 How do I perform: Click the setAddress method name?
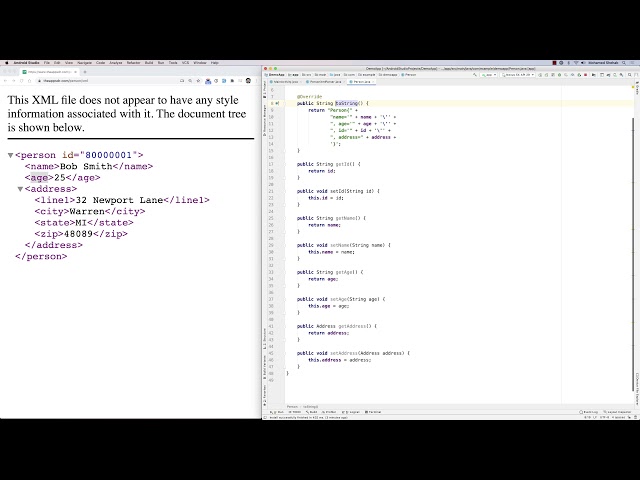tap(344, 353)
